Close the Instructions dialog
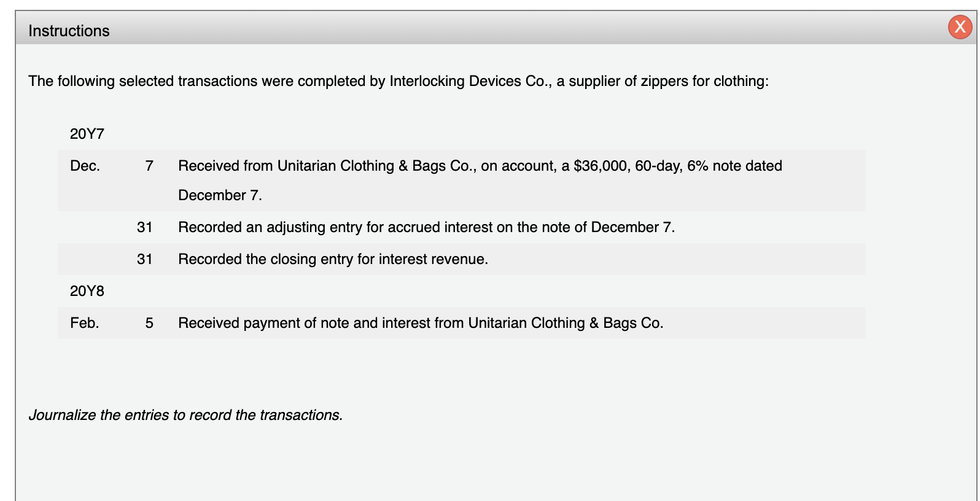The height and width of the screenshot is (501, 980). coord(960,28)
